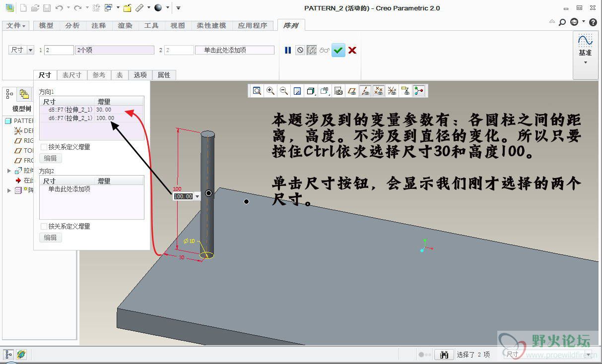Click the Measure ruler icon
This screenshot has height=364, width=602.
[140, 8]
